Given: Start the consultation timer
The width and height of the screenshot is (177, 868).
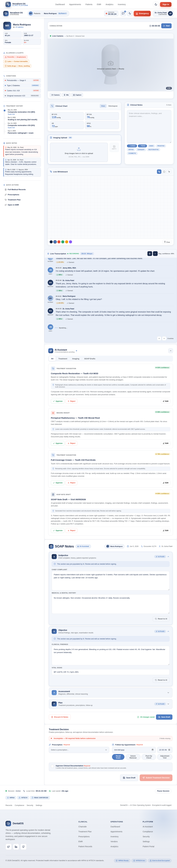Looking at the screenshot, I should click(166, 26).
